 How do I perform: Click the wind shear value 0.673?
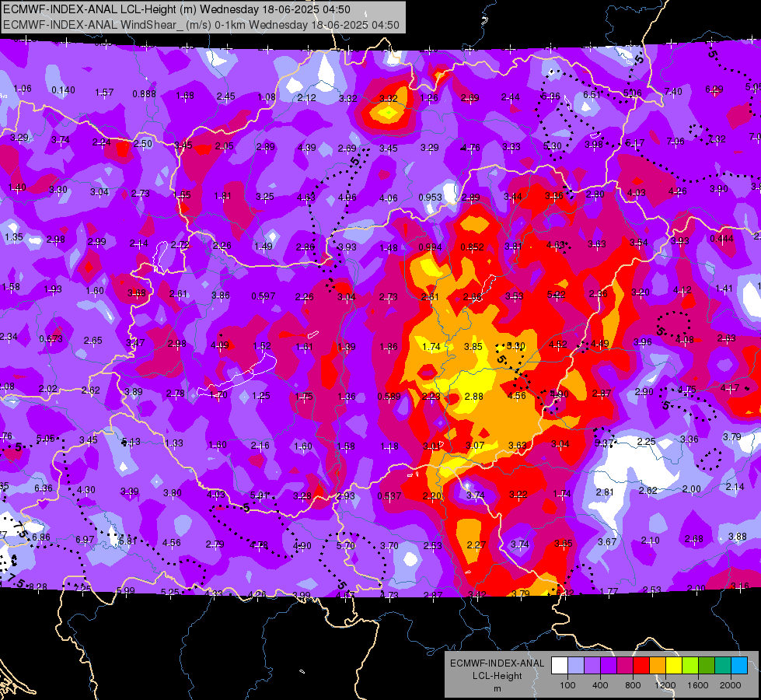[51, 338]
